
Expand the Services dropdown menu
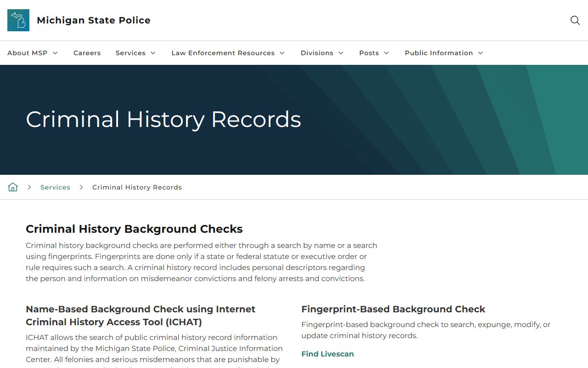point(136,53)
